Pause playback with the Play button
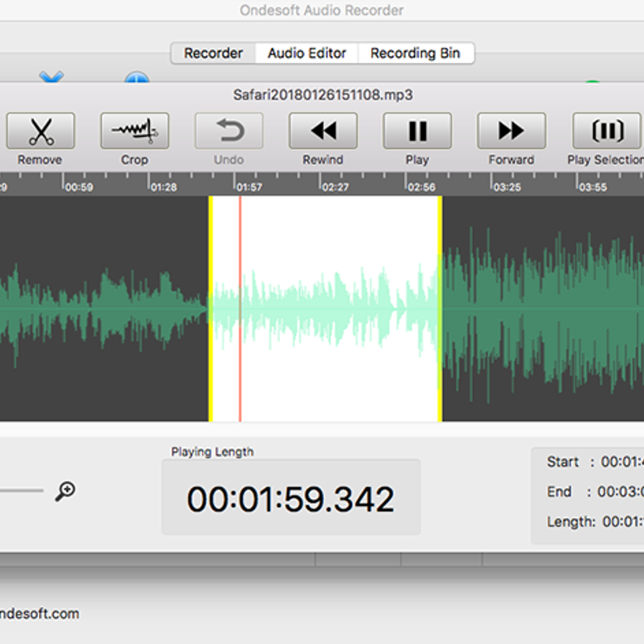Image resolution: width=644 pixels, height=644 pixels. tap(417, 131)
